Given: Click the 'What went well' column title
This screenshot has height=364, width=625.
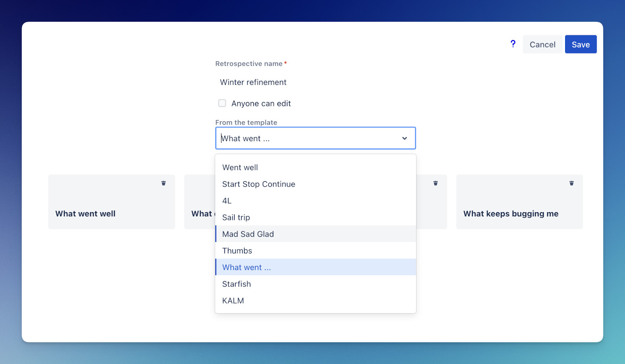Looking at the screenshot, I should [x=85, y=213].
